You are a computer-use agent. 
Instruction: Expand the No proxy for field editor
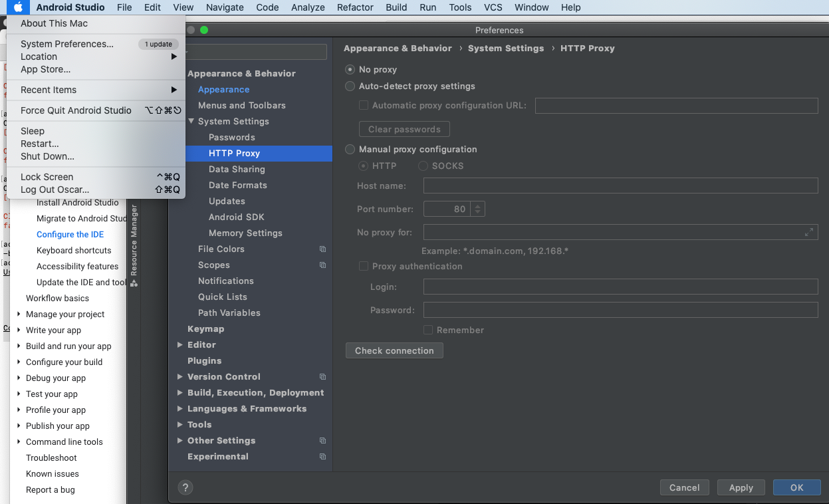(x=808, y=232)
